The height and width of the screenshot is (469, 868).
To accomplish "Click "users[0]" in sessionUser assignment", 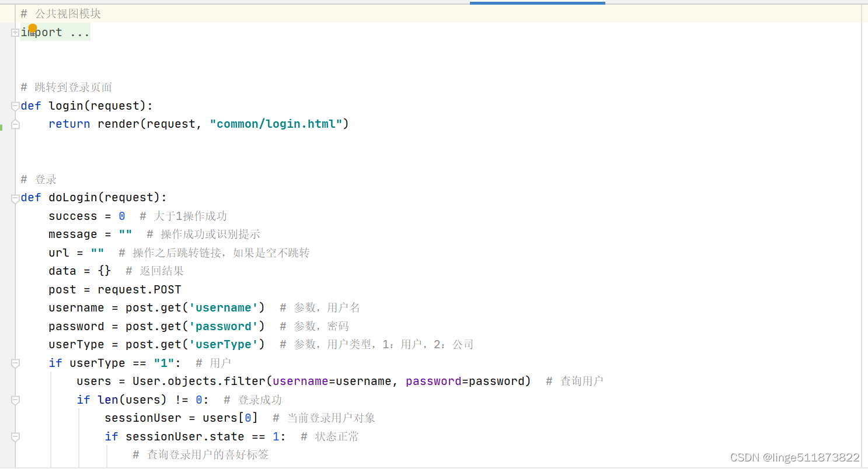I will click(x=230, y=418).
